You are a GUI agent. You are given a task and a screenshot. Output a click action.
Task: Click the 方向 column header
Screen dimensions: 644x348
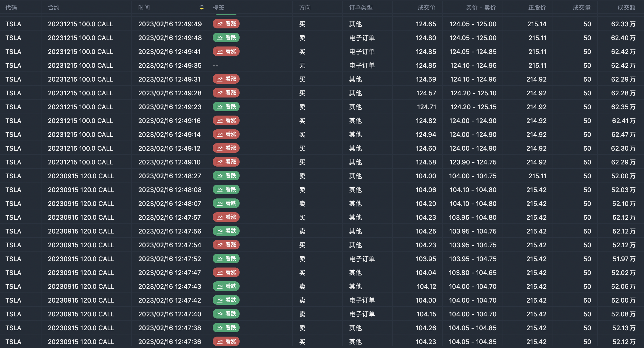305,7
